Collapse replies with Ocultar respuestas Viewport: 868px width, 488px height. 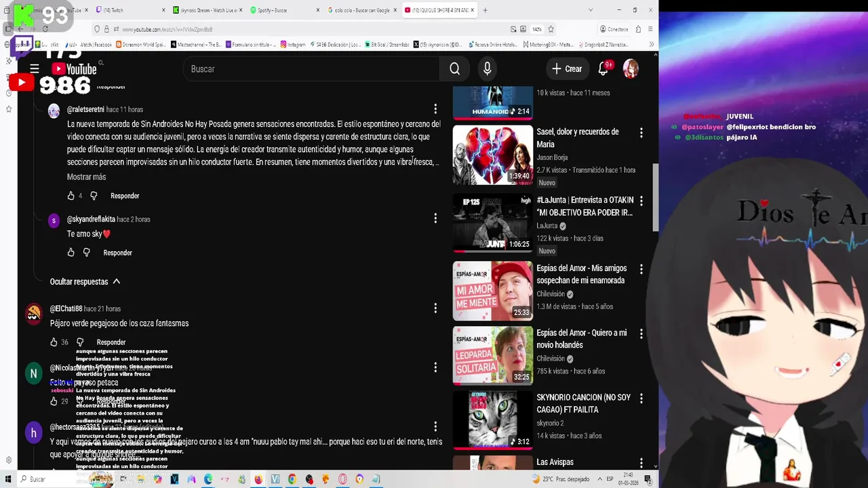click(85, 281)
